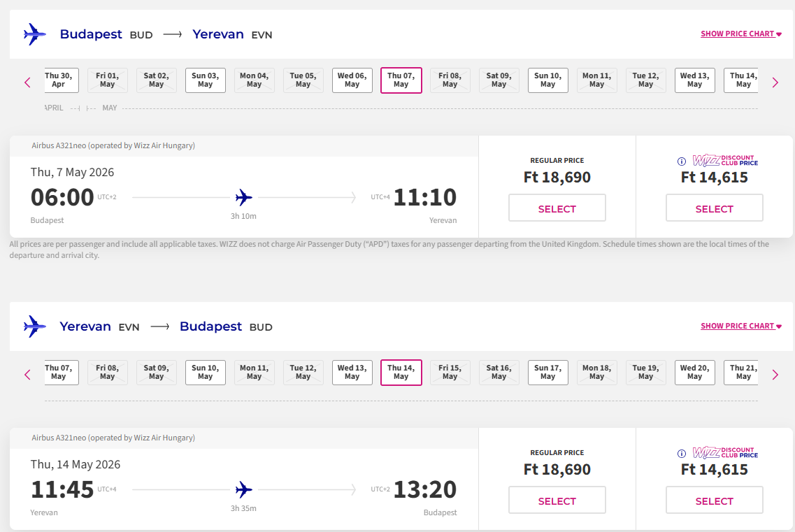This screenshot has width=795, height=532.
Task: Go to previous return dates with left arrow
Action: pos(28,375)
